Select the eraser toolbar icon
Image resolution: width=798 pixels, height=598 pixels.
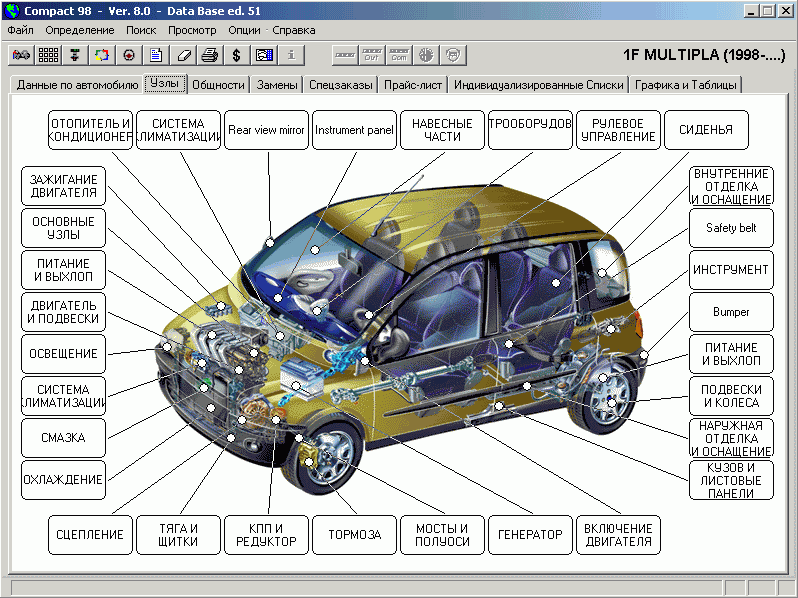click(x=183, y=55)
